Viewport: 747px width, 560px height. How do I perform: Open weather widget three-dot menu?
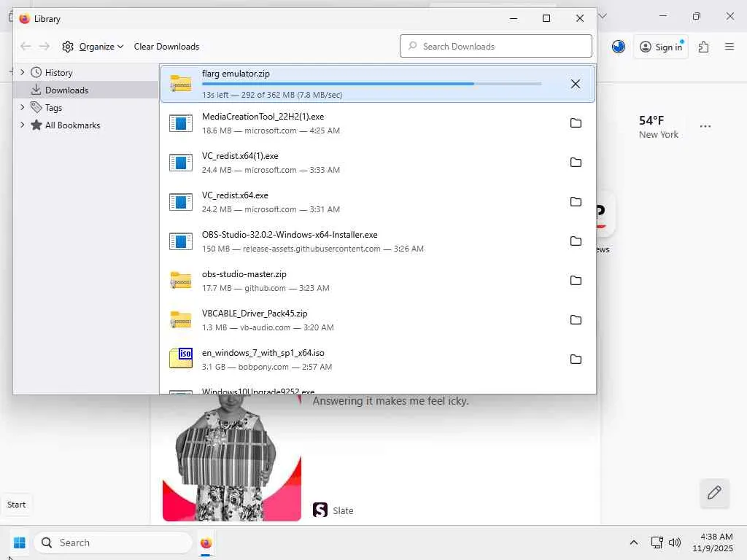coord(705,126)
